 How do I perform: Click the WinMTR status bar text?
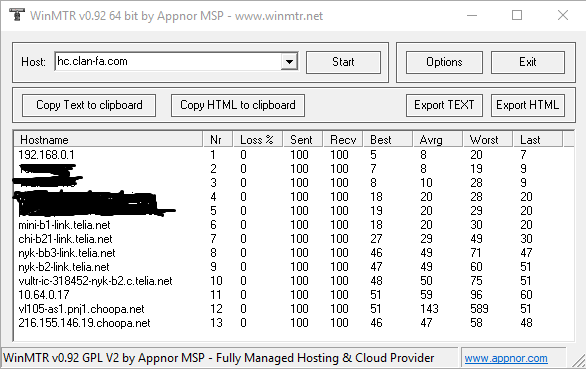pos(219,358)
